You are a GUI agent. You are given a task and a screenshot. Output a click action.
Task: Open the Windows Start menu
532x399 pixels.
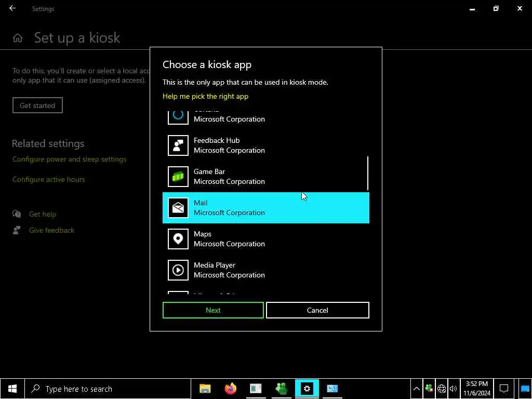coord(12,389)
